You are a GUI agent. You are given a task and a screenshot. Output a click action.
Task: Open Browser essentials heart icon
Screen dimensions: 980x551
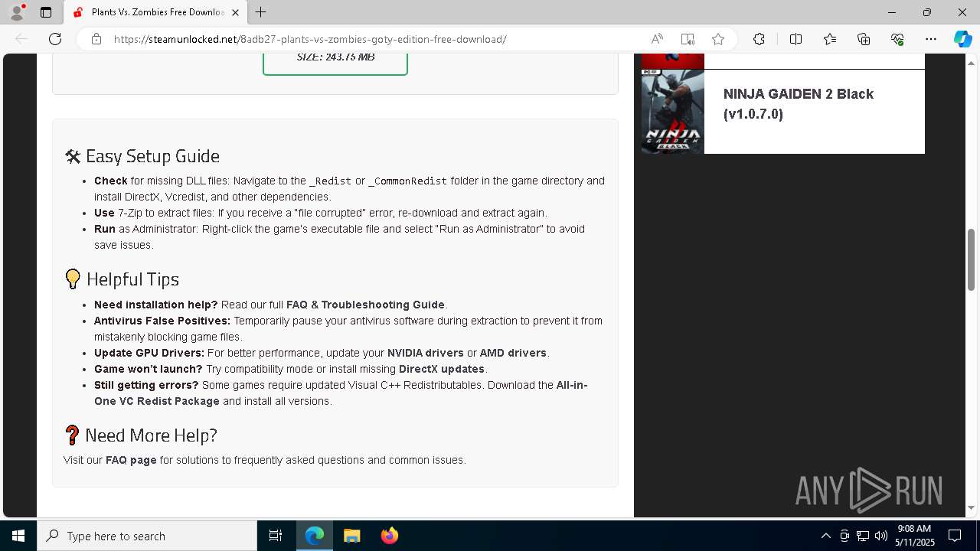point(897,39)
